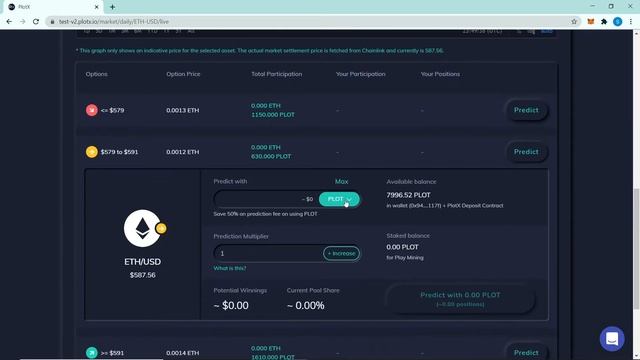Open the Chrome profile avatar
The image size is (640, 360).
(618, 22)
